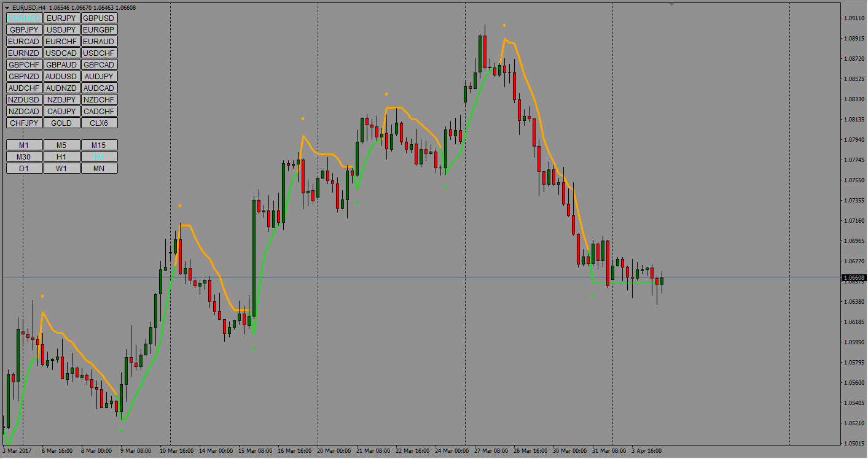The image size is (868, 459).
Task: Click the GBPCHF button
Action: tap(25, 64)
